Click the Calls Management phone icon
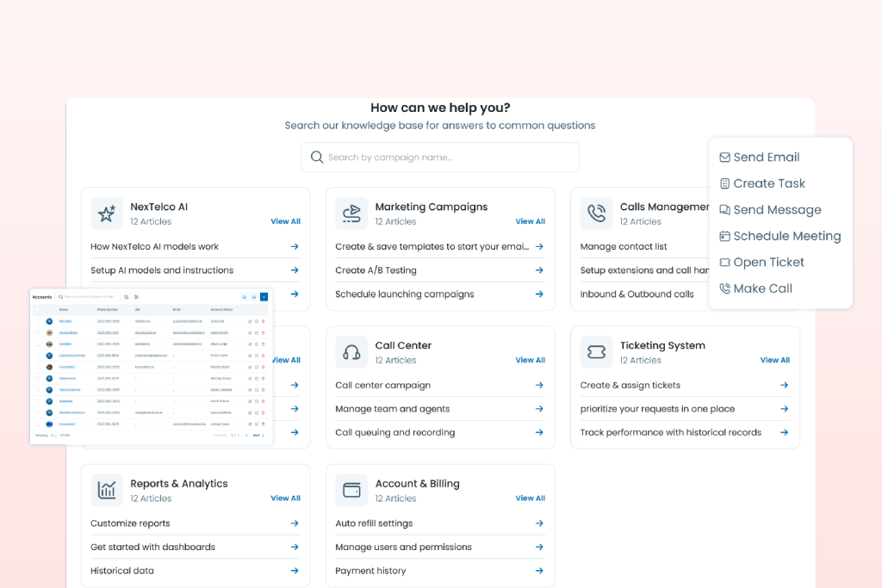The height and width of the screenshot is (588, 882). tap(596, 214)
